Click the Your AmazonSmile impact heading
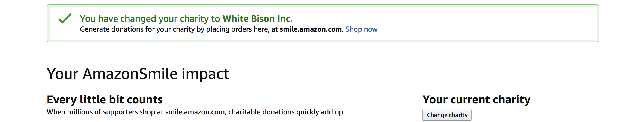The height and width of the screenshot is (122, 644). tap(138, 74)
